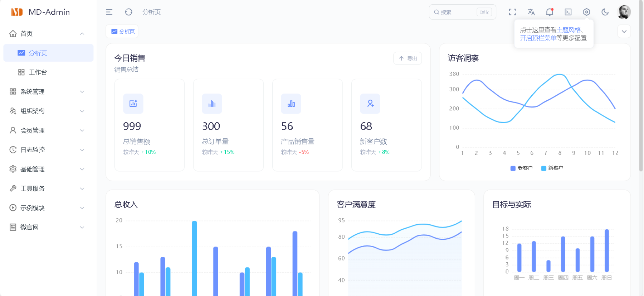Expand the 日志监控 menu chevron

82,150
